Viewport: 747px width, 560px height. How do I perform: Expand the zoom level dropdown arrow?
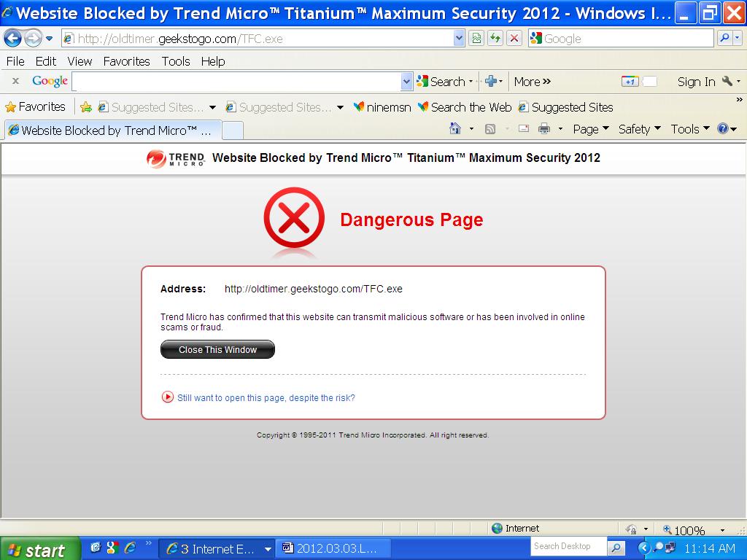pyautogui.click(x=723, y=530)
